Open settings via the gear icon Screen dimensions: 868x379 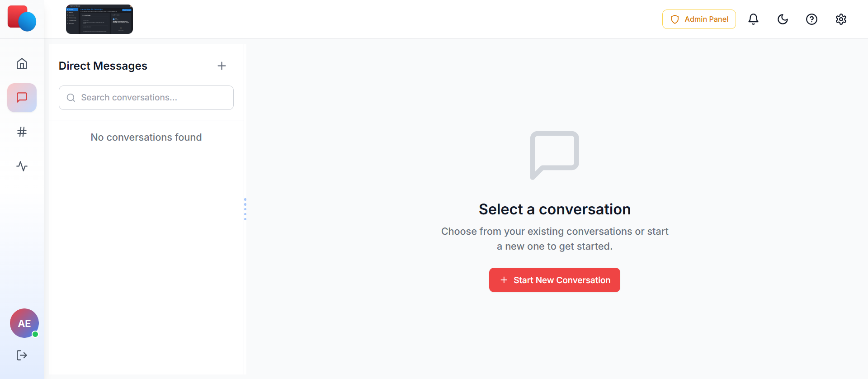point(841,19)
